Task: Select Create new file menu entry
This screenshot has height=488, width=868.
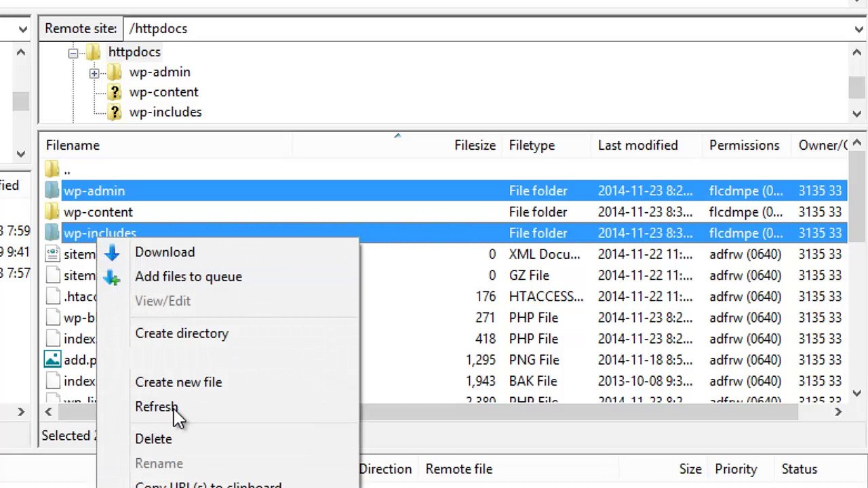Action: coord(178,382)
